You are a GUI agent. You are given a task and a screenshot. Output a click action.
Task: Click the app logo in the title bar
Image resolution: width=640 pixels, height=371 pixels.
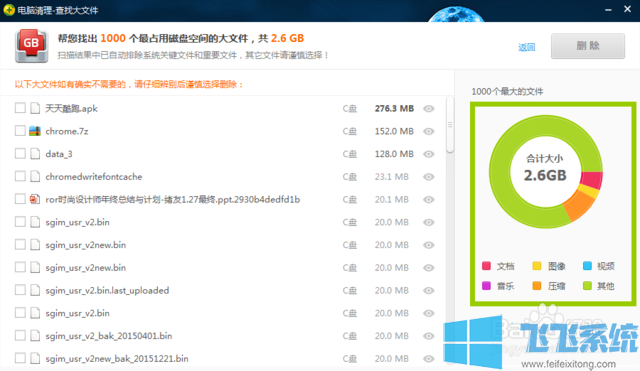pyautogui.click(x=9, y=9)
